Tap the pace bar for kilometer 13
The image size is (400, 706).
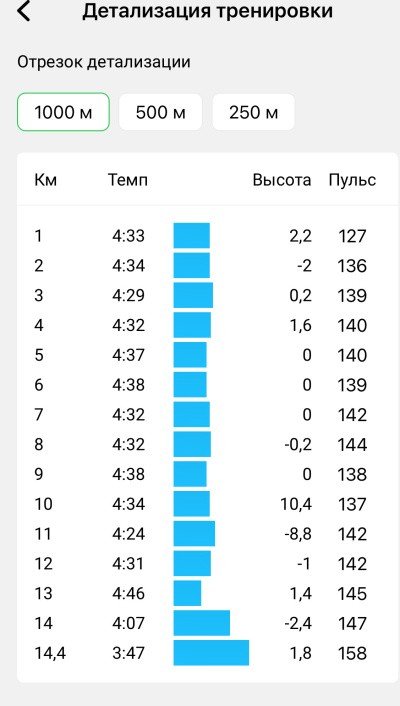(187, 593)
